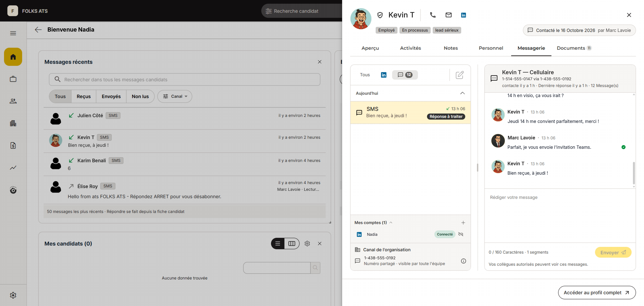Screen dimensions: 644x306
Task: Click the search all candidate messages field
Action: point(184,80)
